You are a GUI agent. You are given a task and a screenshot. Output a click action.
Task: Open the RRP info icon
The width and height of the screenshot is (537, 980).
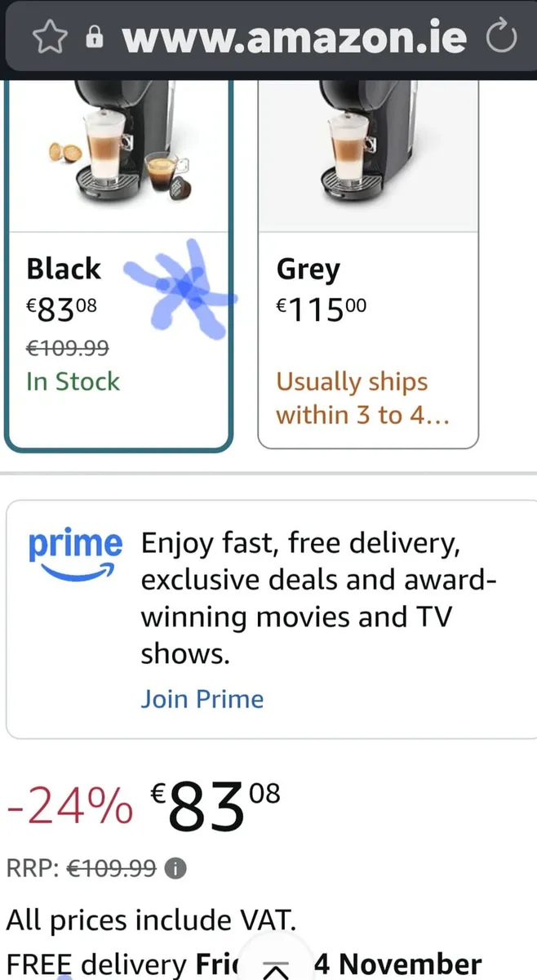click(174, 870)
